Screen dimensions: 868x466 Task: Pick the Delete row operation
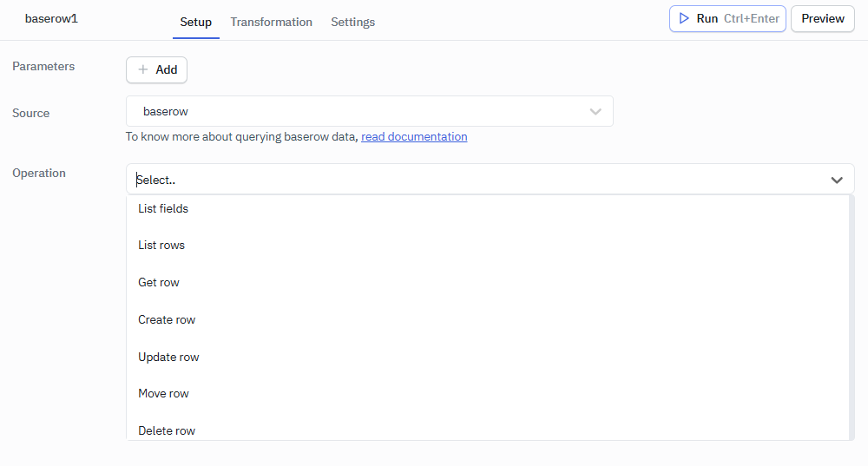click(167, 430)
